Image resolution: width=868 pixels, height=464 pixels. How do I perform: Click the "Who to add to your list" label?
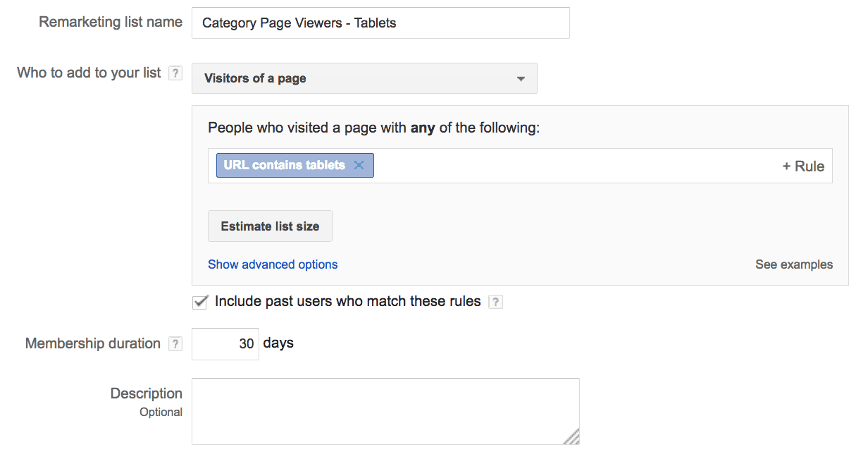pos(89,73)
